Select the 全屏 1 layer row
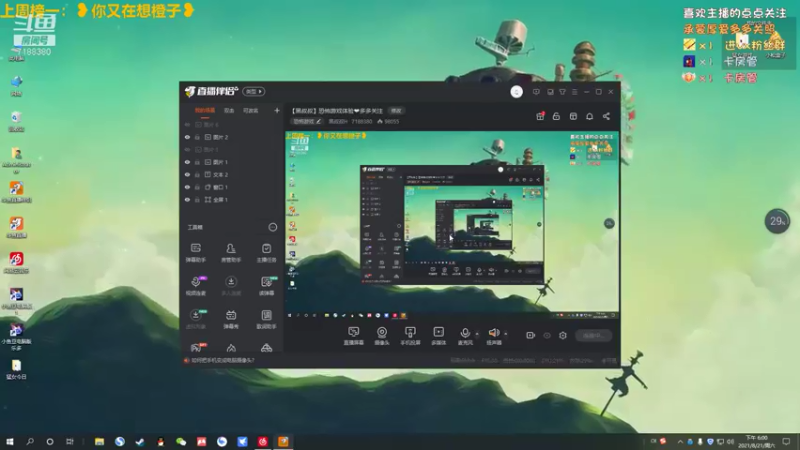The image size is (800, 450). 232,199
